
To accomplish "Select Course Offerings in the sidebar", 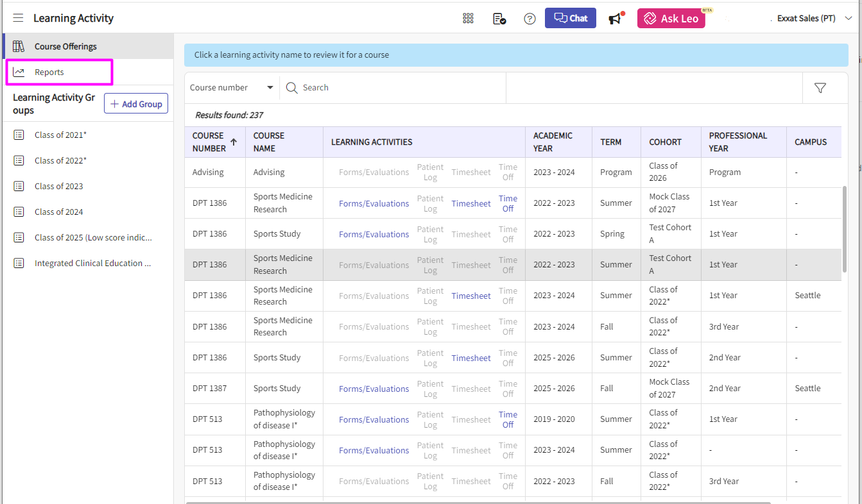I will (88, 46).
